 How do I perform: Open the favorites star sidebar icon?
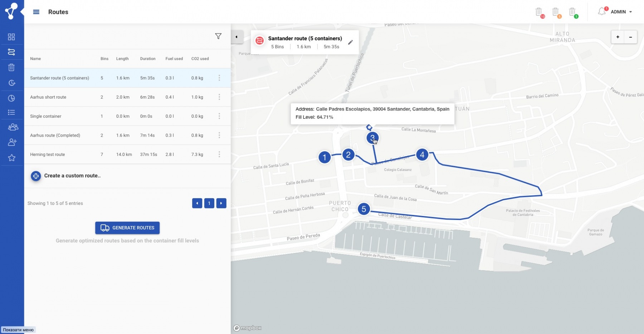click(11, 158)
